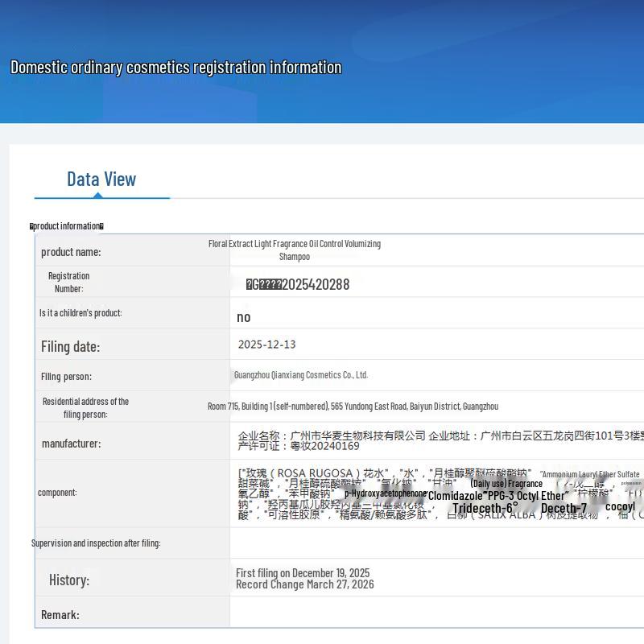Select the 'product information' section heading
644x644 pixels.
(67, 226)
